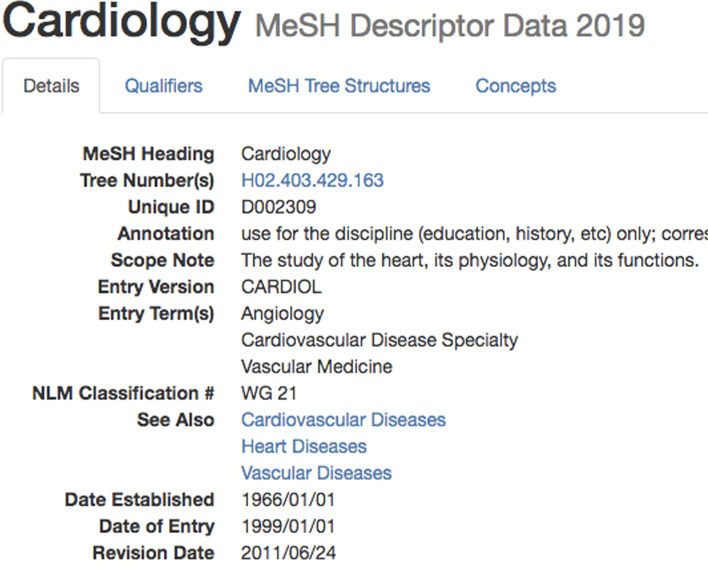Click the Details tab
The image size is (708, 565).
tap(51, 86)
